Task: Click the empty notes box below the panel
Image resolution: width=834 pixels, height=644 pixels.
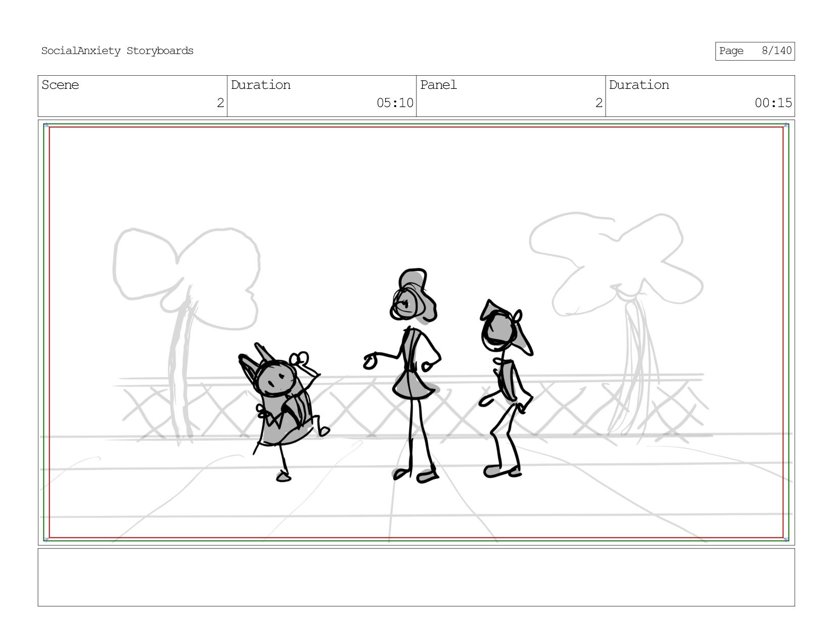Action: tap(416, 577)
